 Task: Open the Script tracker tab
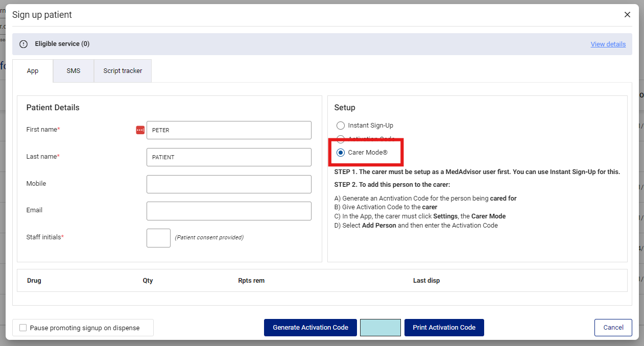pos(123,71)
